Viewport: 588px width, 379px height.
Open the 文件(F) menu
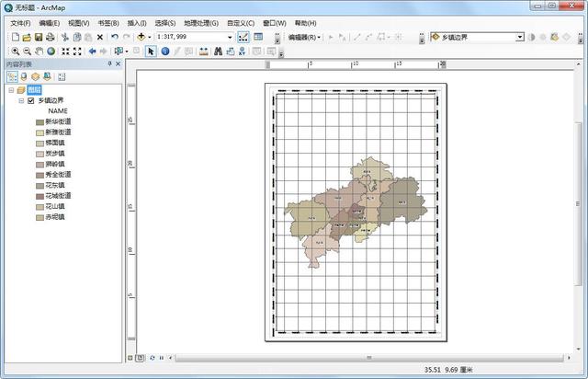[x=20, y=23]
